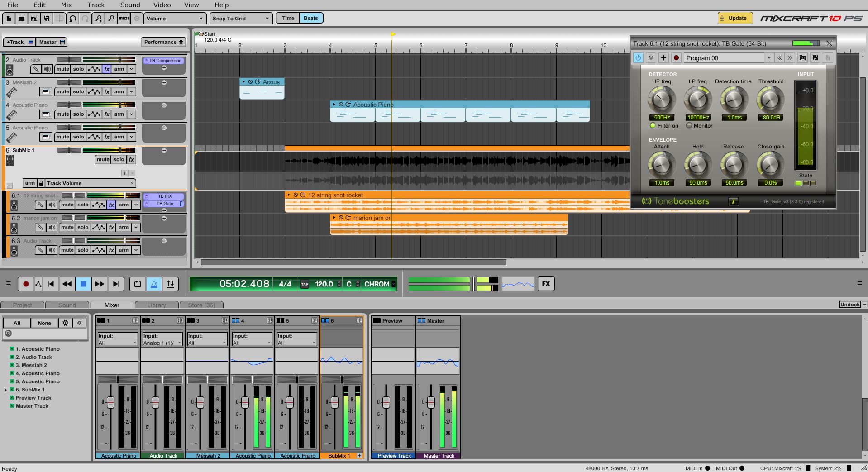Screen dimensions: 868x472
Task: Open the Help menu
Action: [x=221, y=5]
